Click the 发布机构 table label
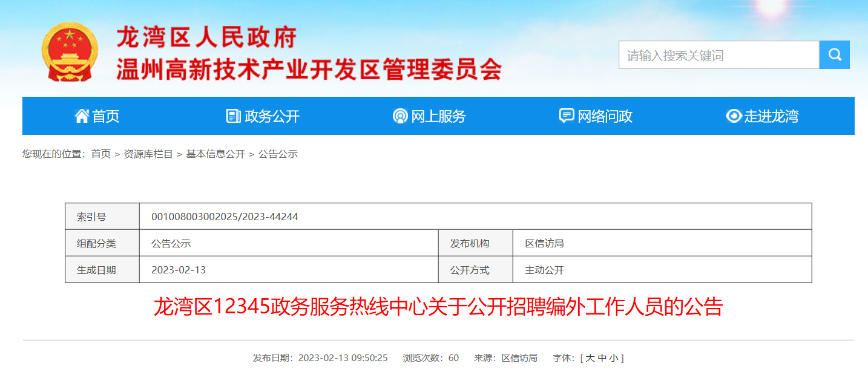This screenshot has height=375, width=868. coord(470,243)
